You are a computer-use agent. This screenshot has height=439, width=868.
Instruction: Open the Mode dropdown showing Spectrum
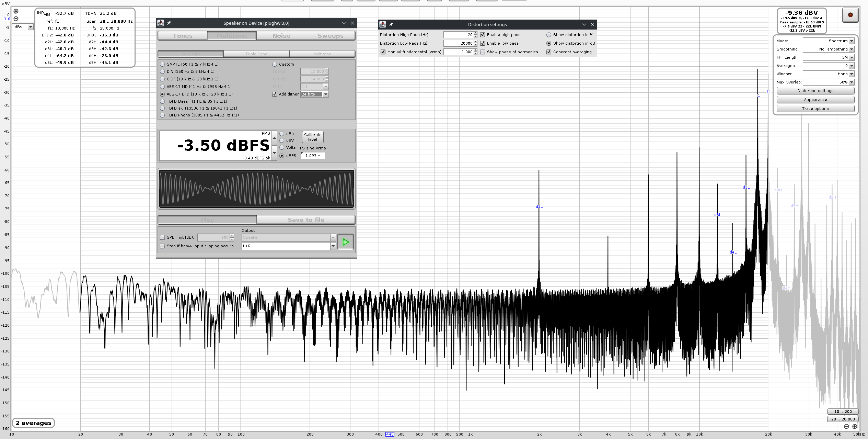point(852,41)
